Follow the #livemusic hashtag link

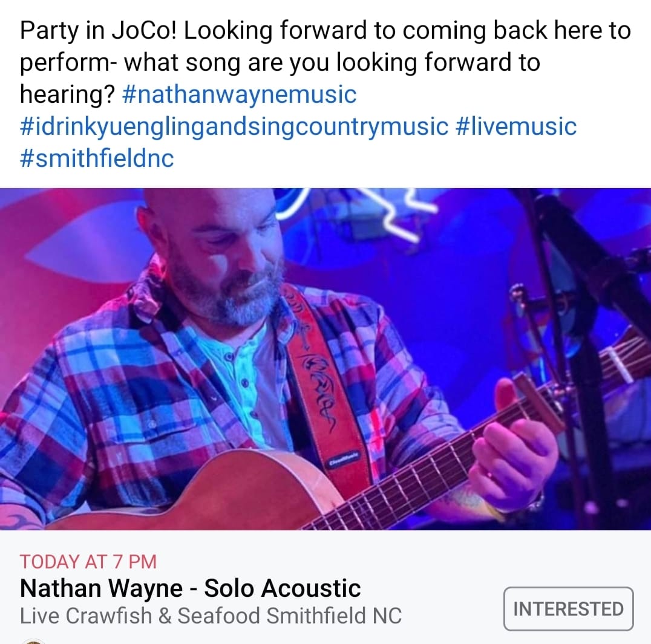[516, 126]
